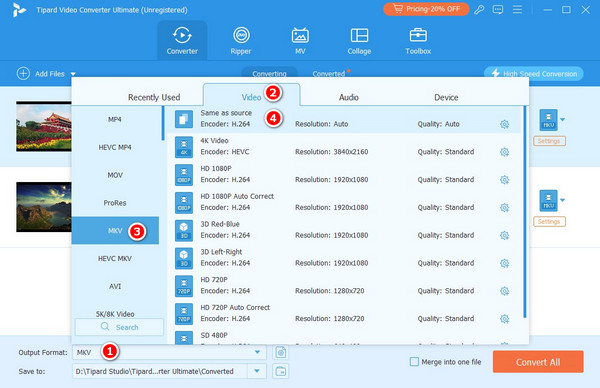The height and width of the screenshot is (388, 600).
Task: Choose the HD 1080P preset row
Action: tap(343, 174)
